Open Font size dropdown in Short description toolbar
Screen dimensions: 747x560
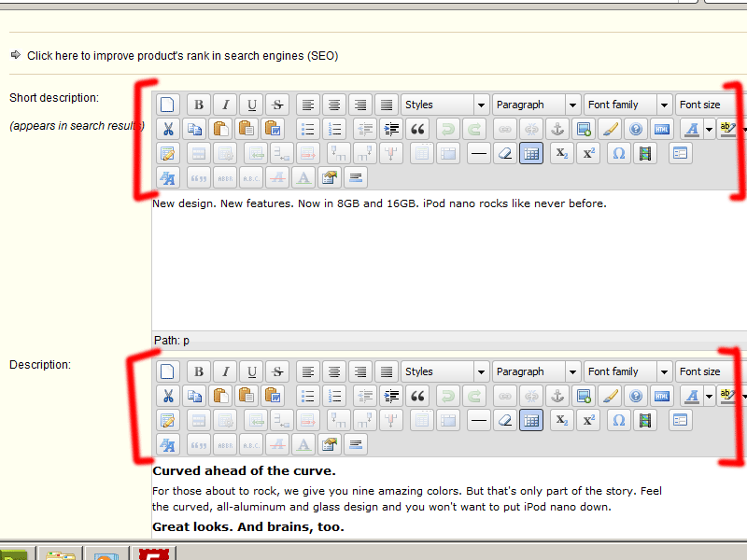[711, 105]
